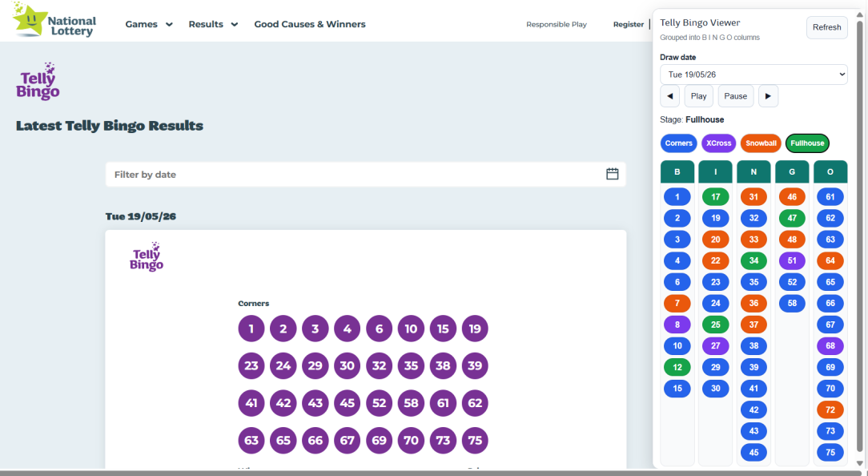Select the XCross stage pill
The height and width of the screenshot is (476, 868).
point(718,143)
